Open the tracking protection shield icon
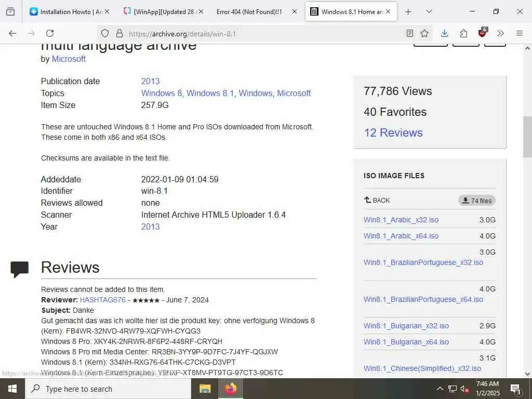This screenshot has height=399, width=532. pyautogui.click(x=105, y=34)
